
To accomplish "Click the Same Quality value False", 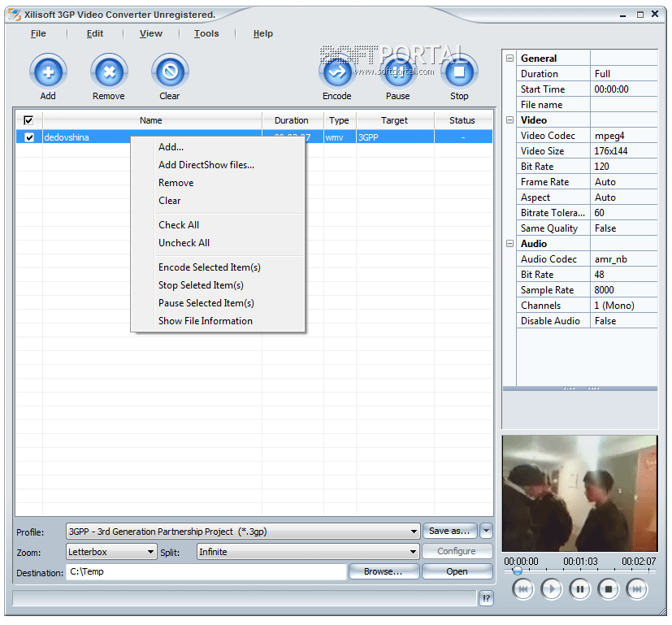I will point(623,228).
